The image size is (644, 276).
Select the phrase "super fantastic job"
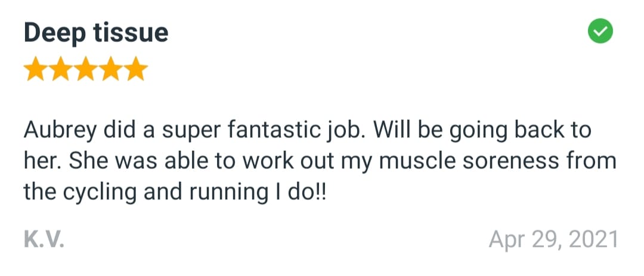click(225, 131)
